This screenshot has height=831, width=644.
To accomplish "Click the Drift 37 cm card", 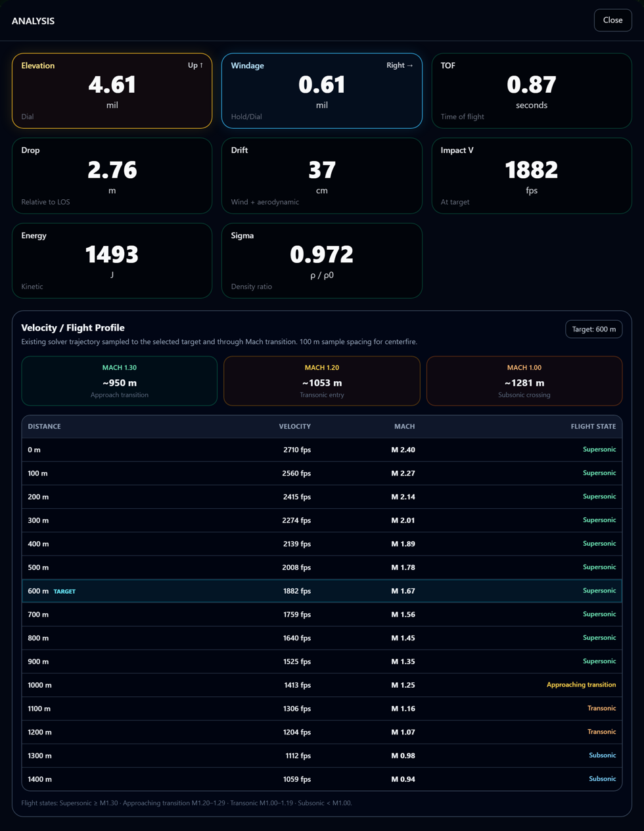I will (322, 176).
